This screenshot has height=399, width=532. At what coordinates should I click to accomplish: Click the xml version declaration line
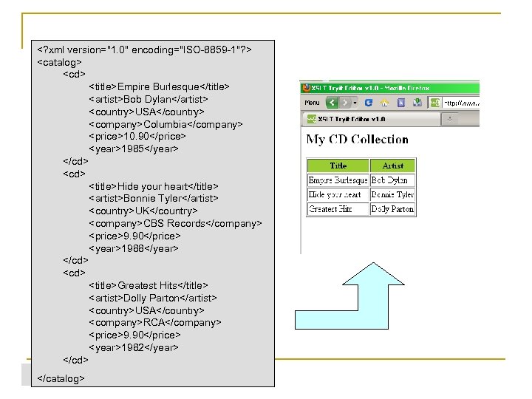(x=144, y=50)
